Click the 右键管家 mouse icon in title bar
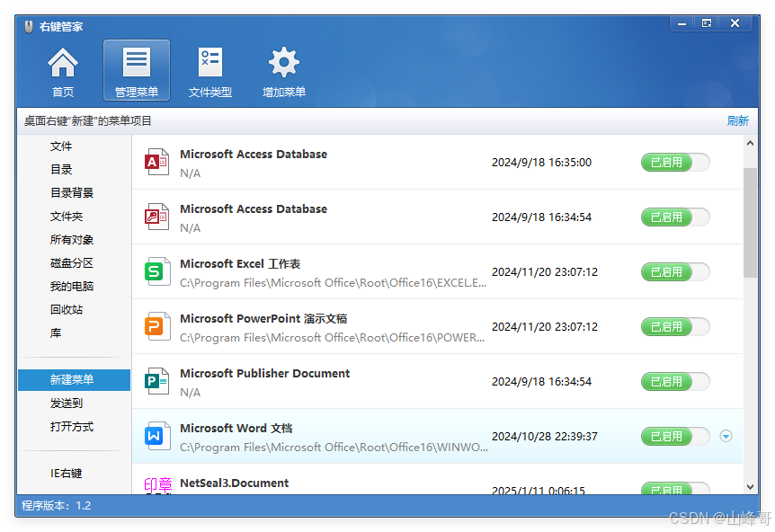This screenshot has height=532, width=775. point(29,27)
